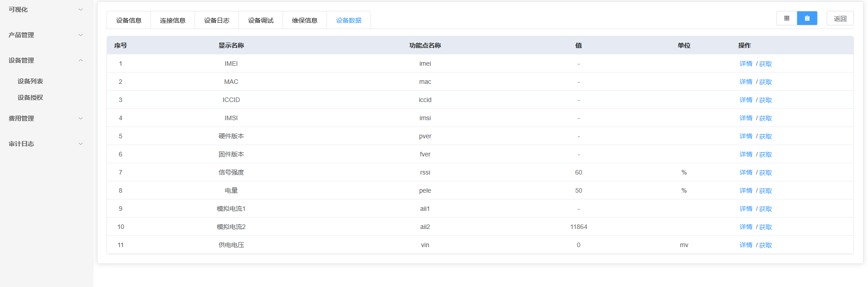This screenshot has height=287, width=868.
Task: Open 设备授权 in the sidebar
Action: coord(30,97)
